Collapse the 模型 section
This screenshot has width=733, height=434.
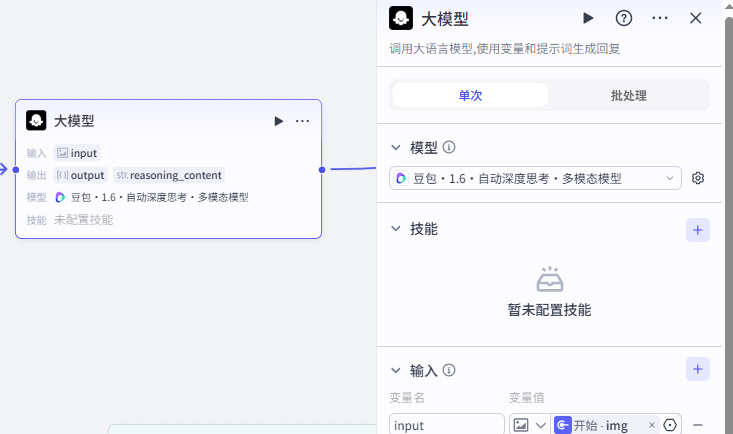[396, 148]
